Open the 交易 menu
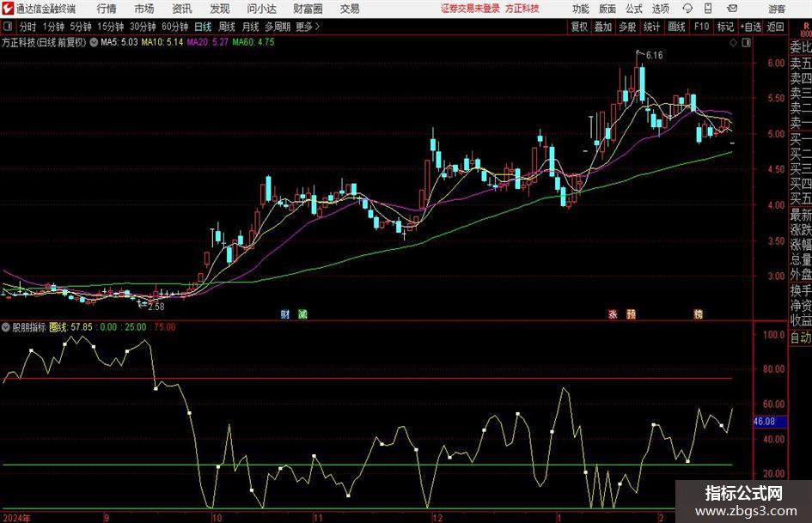Image resolution: width=812 pixels, height=523 pixels. pos(350,9)
